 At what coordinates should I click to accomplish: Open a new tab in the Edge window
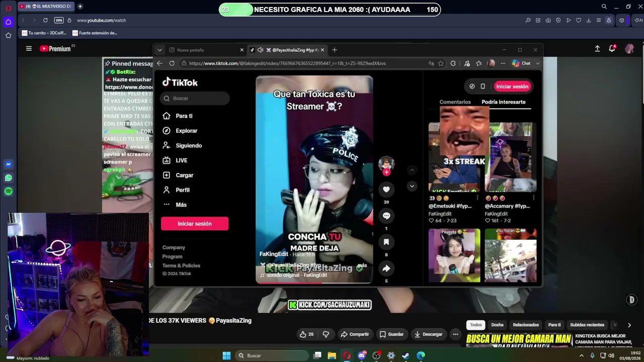(335, 50)
